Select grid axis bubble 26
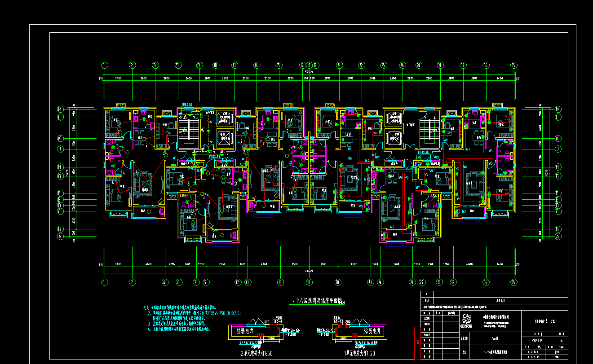 (402, 65)
